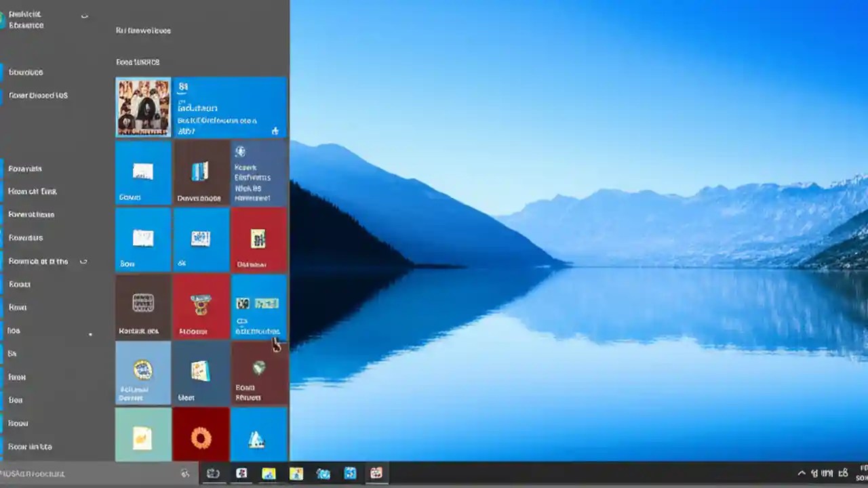This screenshot has width=868, height=488.
Task: Select the green globe tile in the Start menu
Action: (258, 373)
